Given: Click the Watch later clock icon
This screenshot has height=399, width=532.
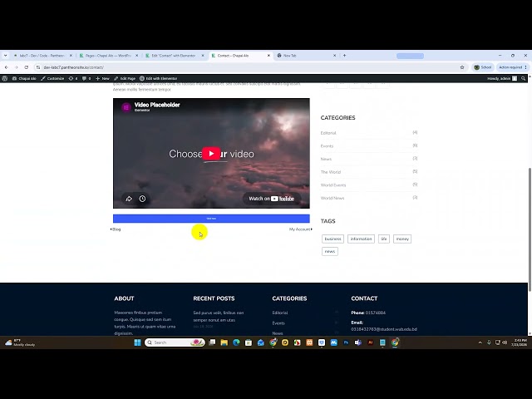Looking at the screenshot, I should [x=142, y=199].
